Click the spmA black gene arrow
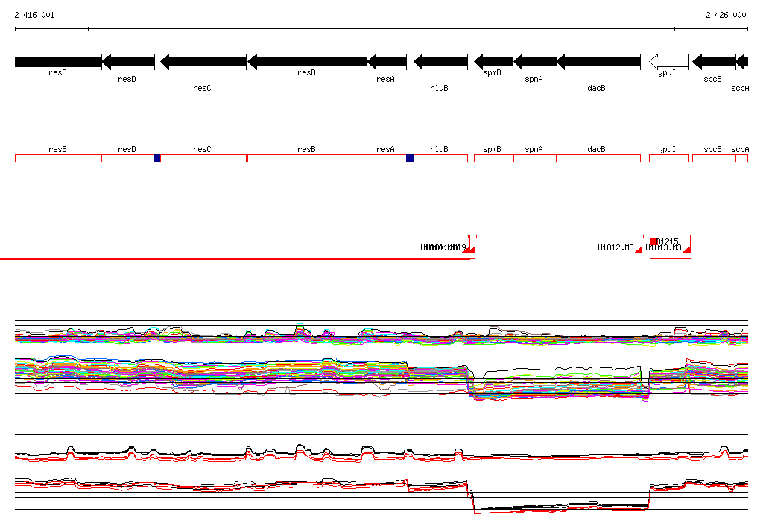Screen dimensions: 763x532 click(535, 61)
